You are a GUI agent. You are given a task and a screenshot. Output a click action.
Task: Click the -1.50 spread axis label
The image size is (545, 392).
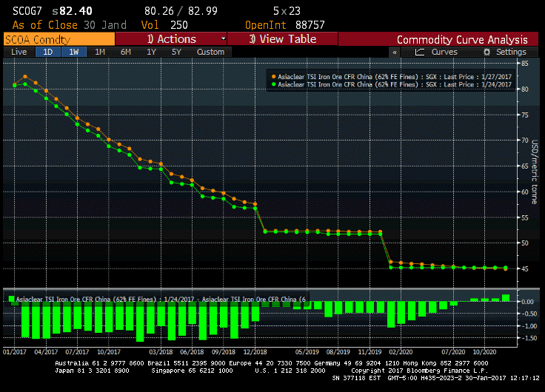coord(529,338)
